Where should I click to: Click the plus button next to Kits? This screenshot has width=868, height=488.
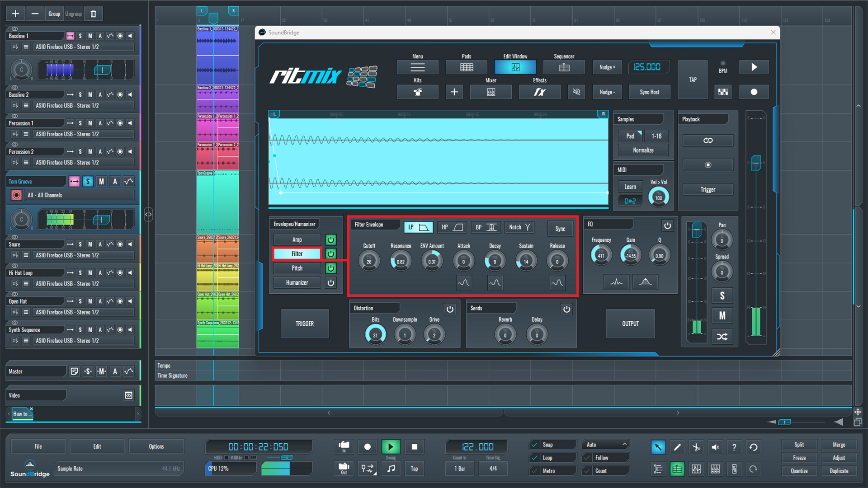tap(454, 92)
